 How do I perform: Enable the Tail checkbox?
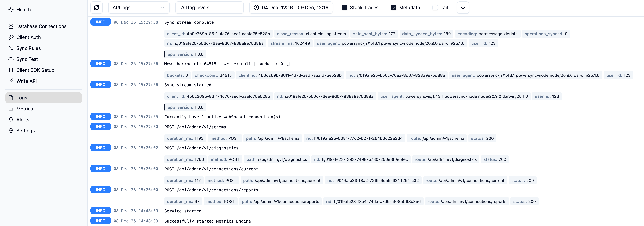435,8
